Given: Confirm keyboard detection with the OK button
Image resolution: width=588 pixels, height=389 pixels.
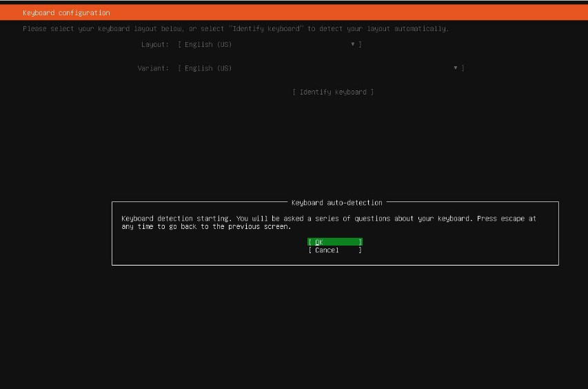Looking at the screenshot, I should pos(334,242).
